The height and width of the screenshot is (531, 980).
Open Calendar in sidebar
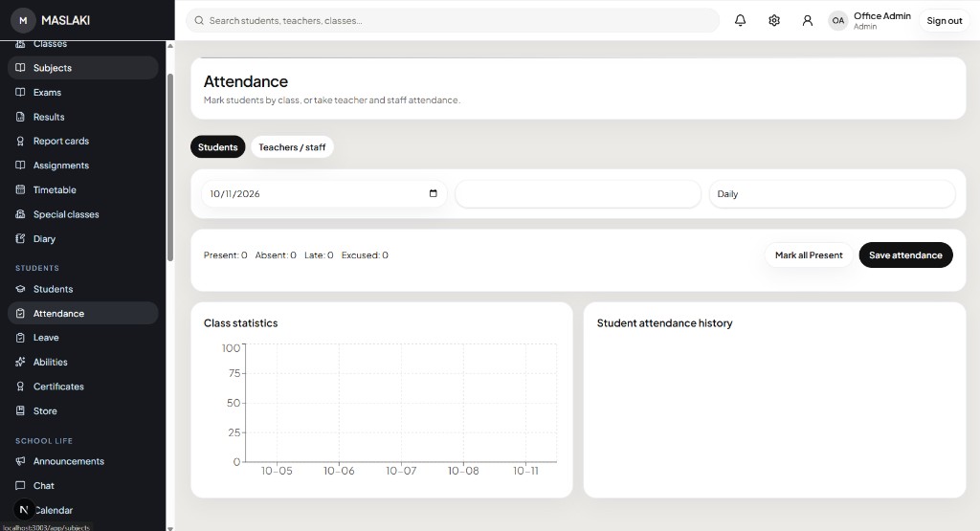tap(82, 510)
